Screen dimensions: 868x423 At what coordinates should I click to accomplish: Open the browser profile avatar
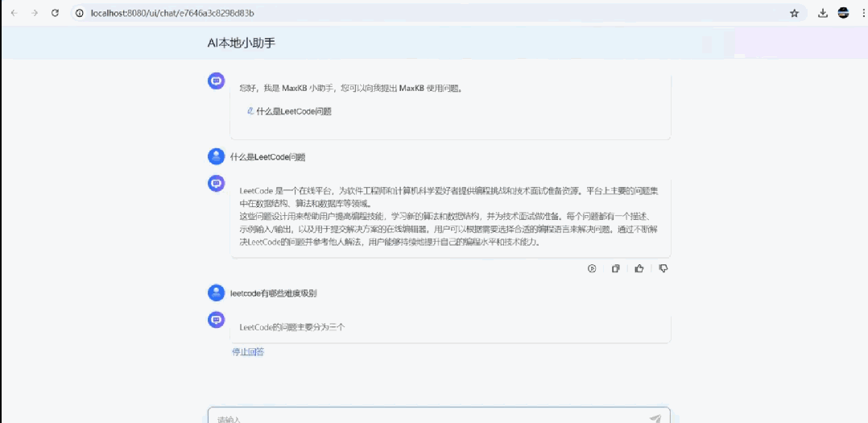(x=844, y=13)
